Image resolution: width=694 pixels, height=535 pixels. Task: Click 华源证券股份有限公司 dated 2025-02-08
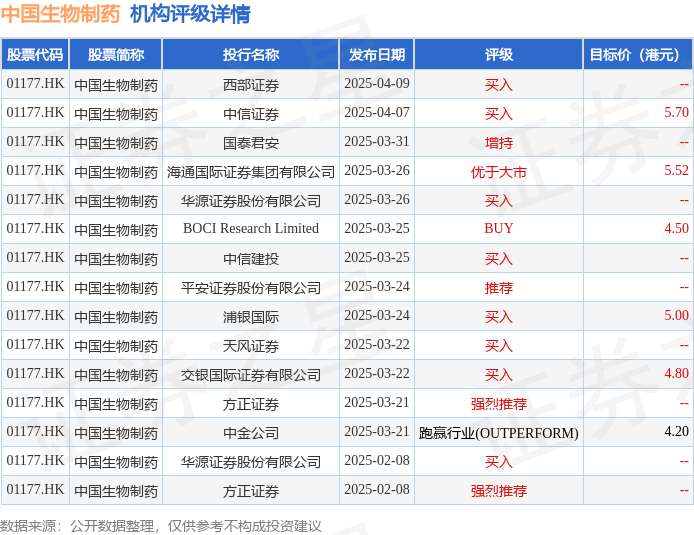[x=251, y=462]
